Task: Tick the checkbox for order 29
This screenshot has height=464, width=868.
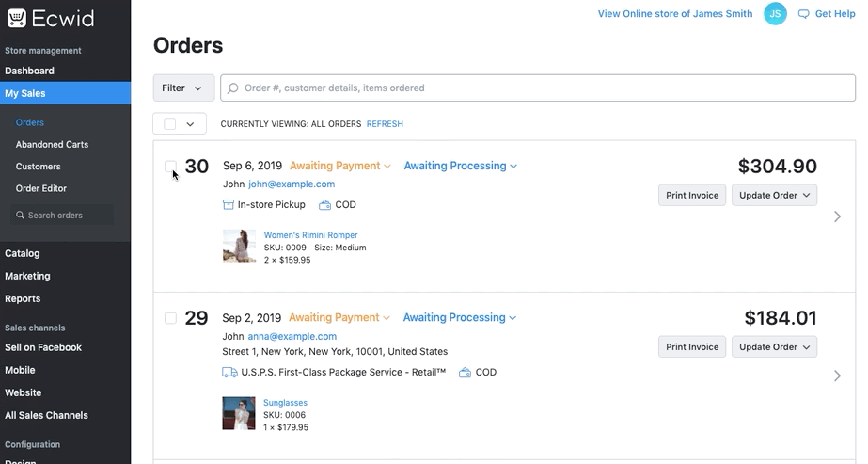Action: click(170, 318)
